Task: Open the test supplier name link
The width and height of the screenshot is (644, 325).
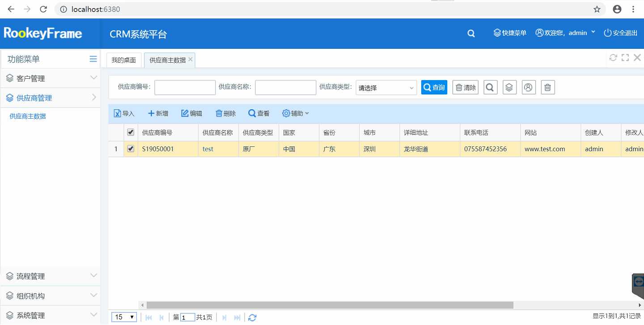Action: click(208, 149)
